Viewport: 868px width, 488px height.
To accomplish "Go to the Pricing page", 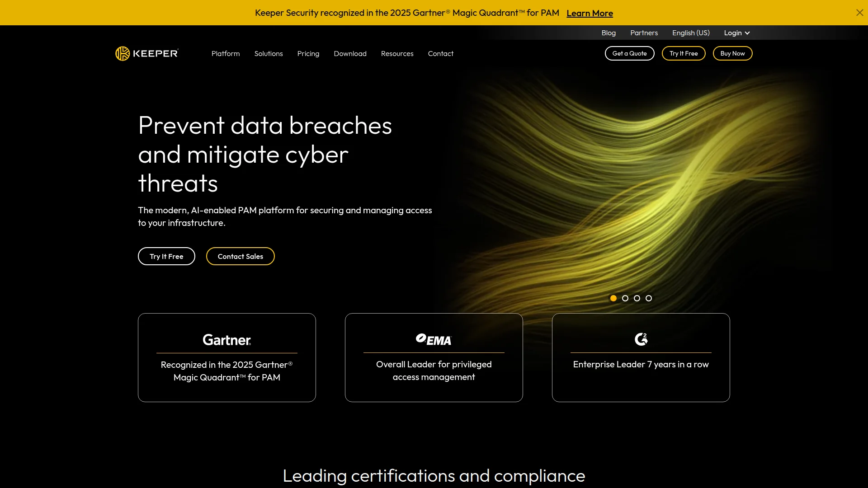I will 308,54.
